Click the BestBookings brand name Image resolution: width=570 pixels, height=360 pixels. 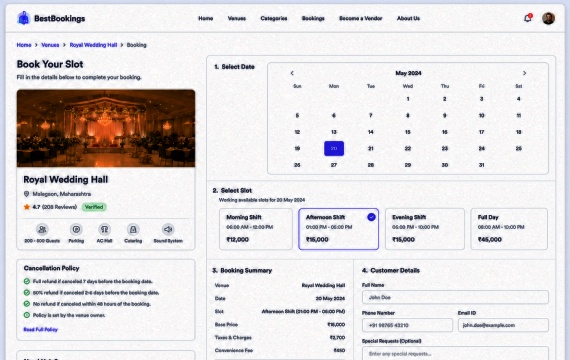pyautogui.click(x=60, y=19)
